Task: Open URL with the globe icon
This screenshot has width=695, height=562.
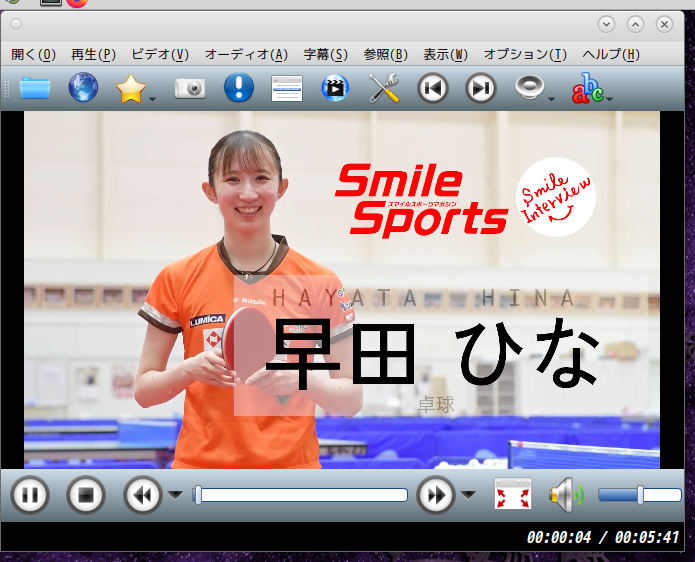Action: point(83,87)
